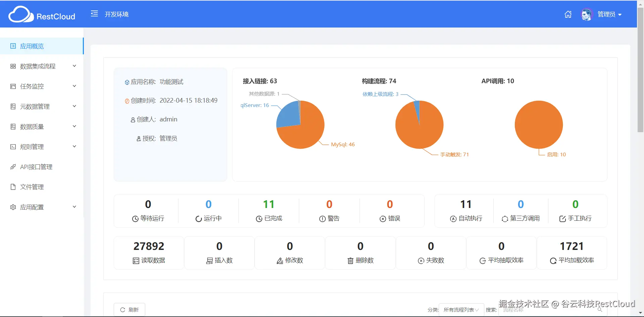The width and height of the screenshot is (644, 317).
Task: Click the API接口管理 plug icon
Action: tap(13, 167)
